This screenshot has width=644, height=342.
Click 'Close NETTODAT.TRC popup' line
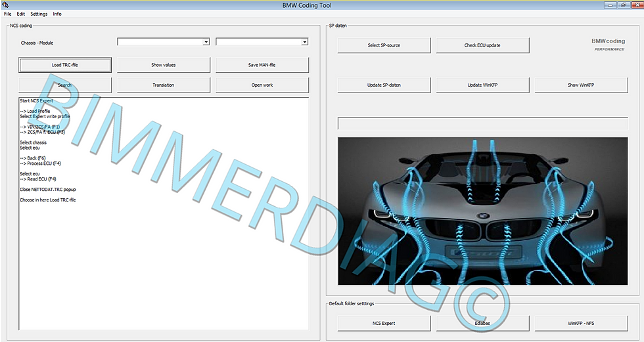click(x=47, y=190)
